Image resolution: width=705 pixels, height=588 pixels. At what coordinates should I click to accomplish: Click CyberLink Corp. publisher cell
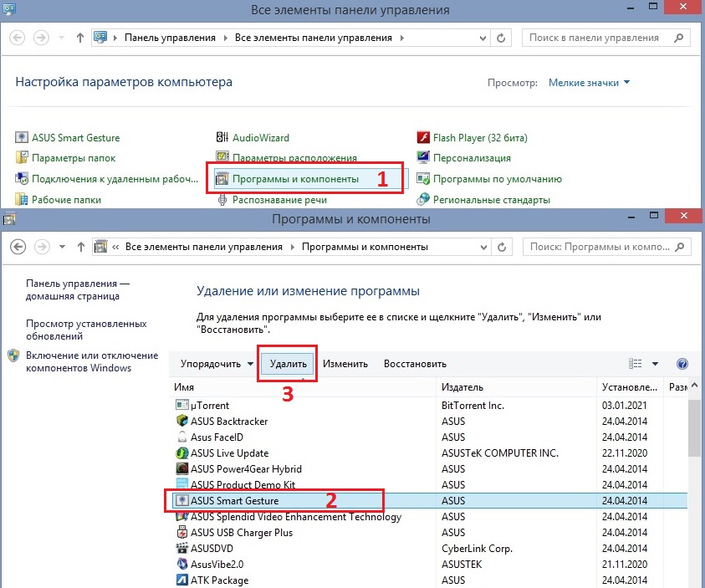(477, 549)
